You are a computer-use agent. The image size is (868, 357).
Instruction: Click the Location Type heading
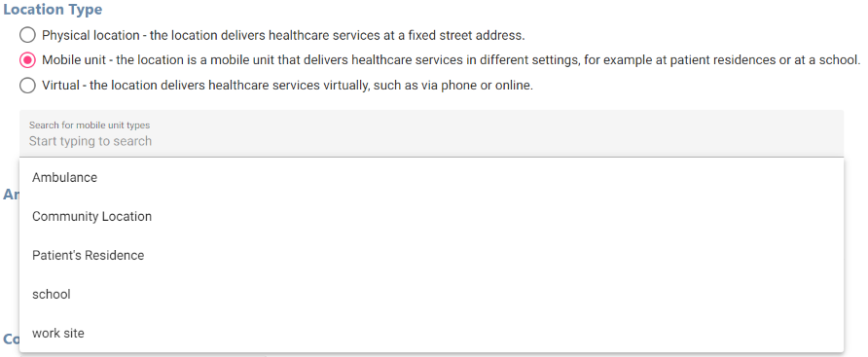(x=53, y=10)
